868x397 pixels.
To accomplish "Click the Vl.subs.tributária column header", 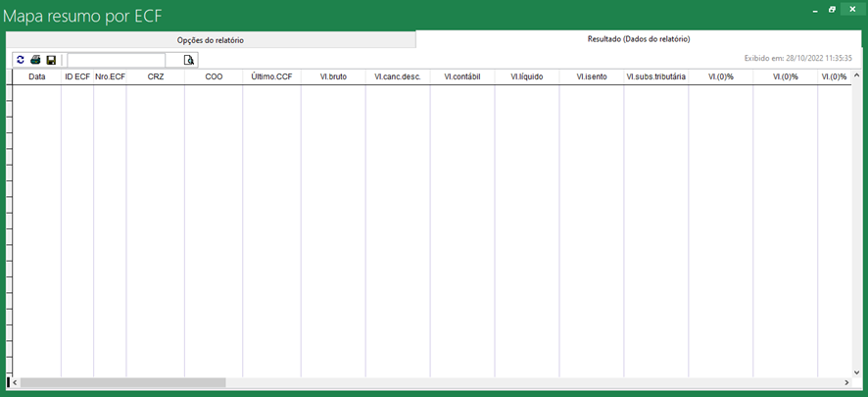I will click(655, 76).
